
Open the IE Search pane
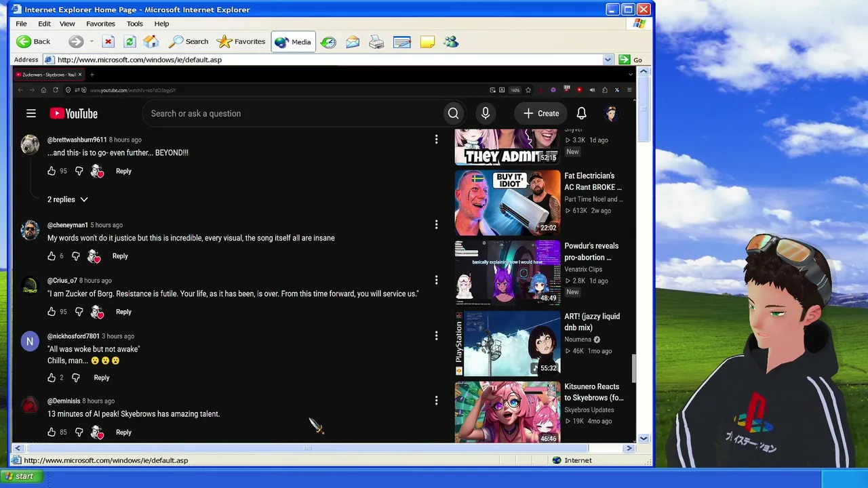(189, 42)
